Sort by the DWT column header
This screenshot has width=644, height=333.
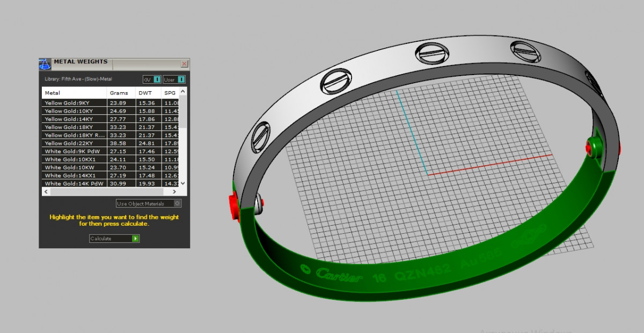click(x=149, y=93)
